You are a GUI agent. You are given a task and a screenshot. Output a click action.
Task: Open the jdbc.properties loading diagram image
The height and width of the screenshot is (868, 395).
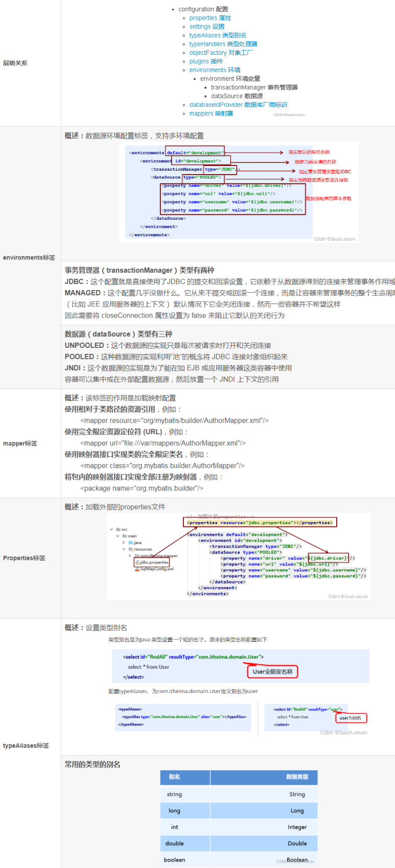click(x=239, y=556)
